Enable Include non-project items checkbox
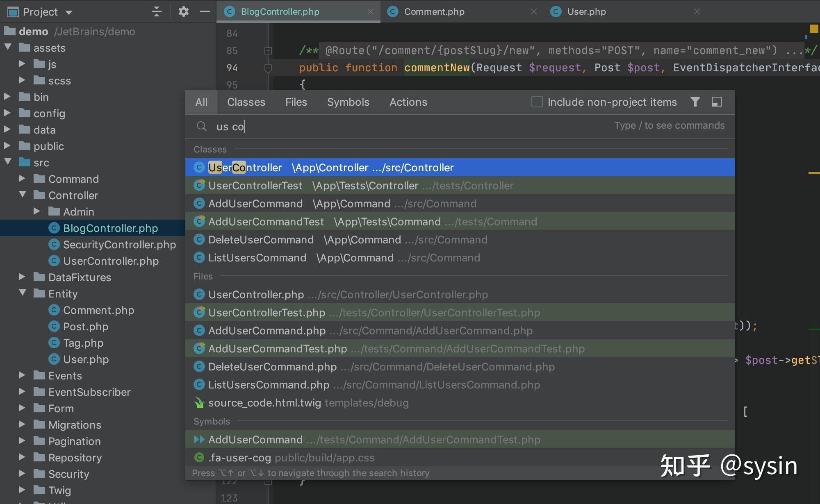The height and width of the screenshot is (504, 820). tap(537, 102)
